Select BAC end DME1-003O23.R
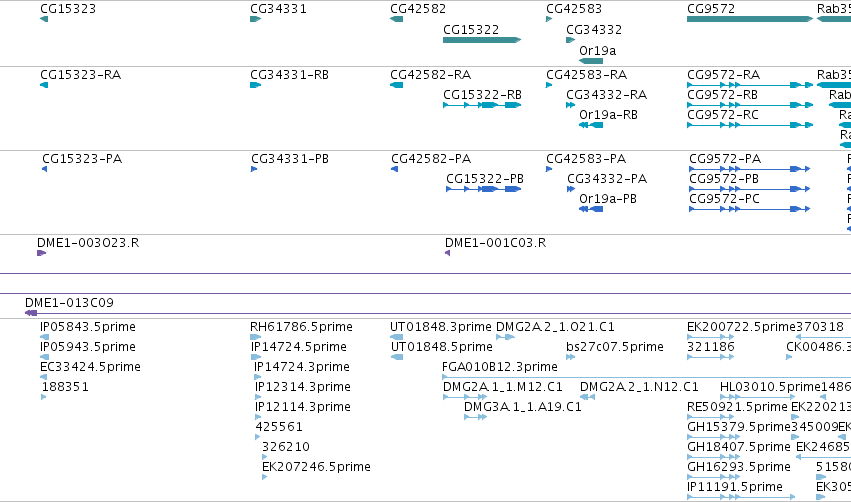 (88, 243)
